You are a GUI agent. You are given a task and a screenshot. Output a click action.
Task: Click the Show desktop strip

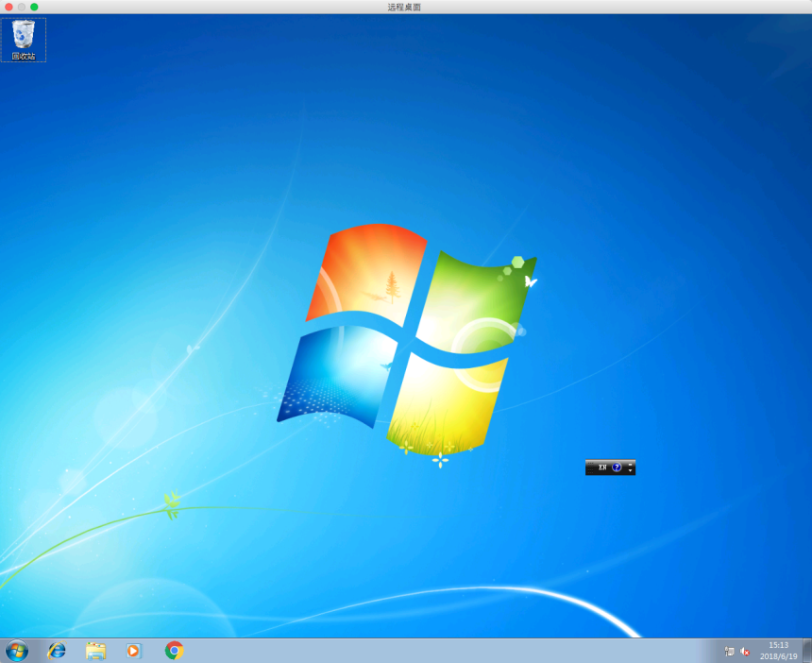click(807, 651)
